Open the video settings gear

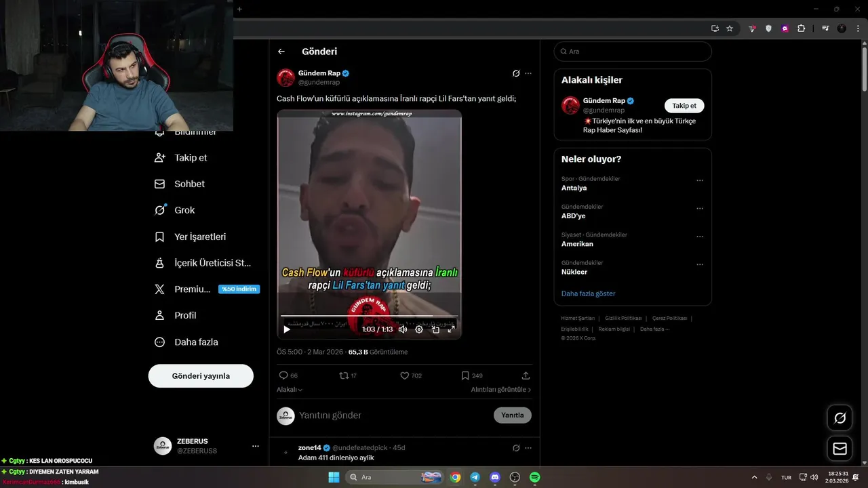point(419,329)
